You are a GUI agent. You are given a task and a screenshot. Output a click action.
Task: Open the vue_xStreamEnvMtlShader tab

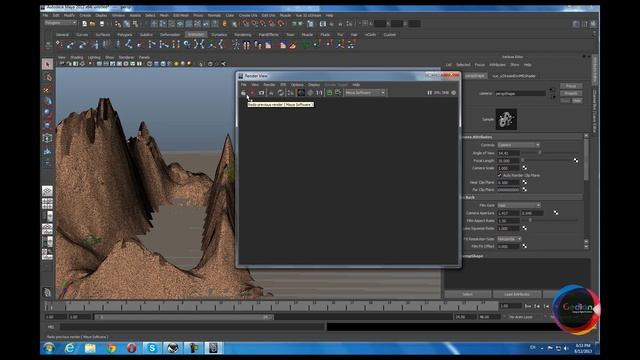click(x=513, y=76)
